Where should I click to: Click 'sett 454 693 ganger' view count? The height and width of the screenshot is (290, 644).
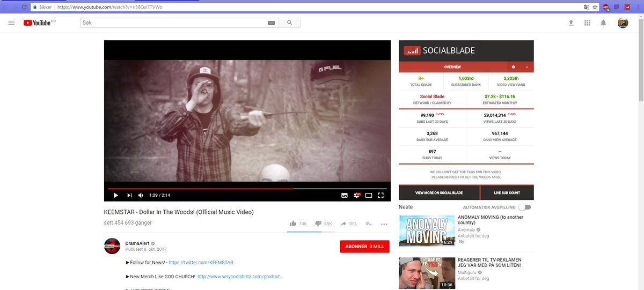(x=128, y=222)
